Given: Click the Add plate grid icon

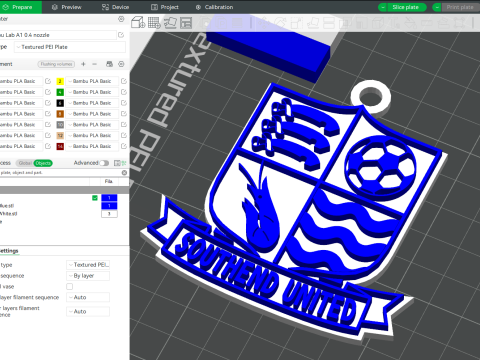Looking at the screenshot, I should pyautogui.click(x=154, y=23).
